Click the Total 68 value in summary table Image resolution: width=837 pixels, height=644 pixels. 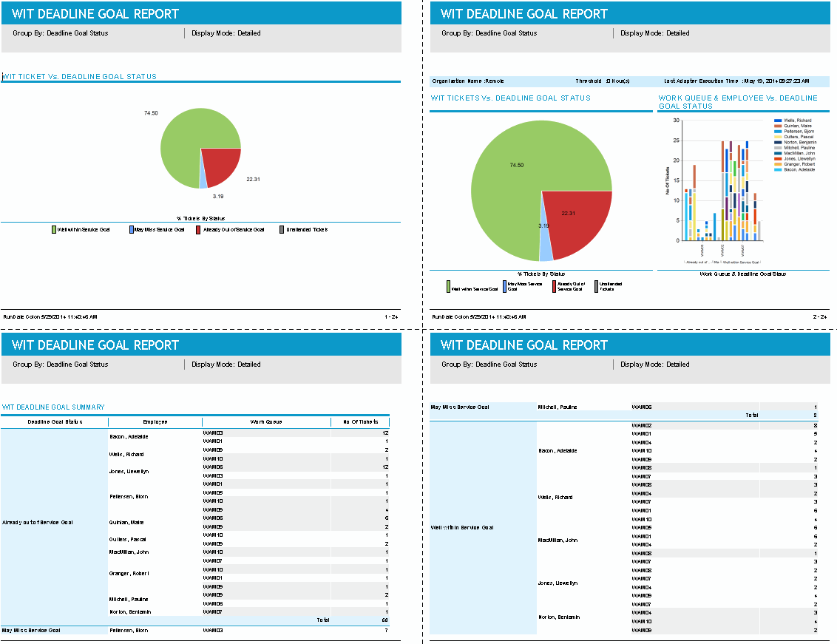(384, 620)
